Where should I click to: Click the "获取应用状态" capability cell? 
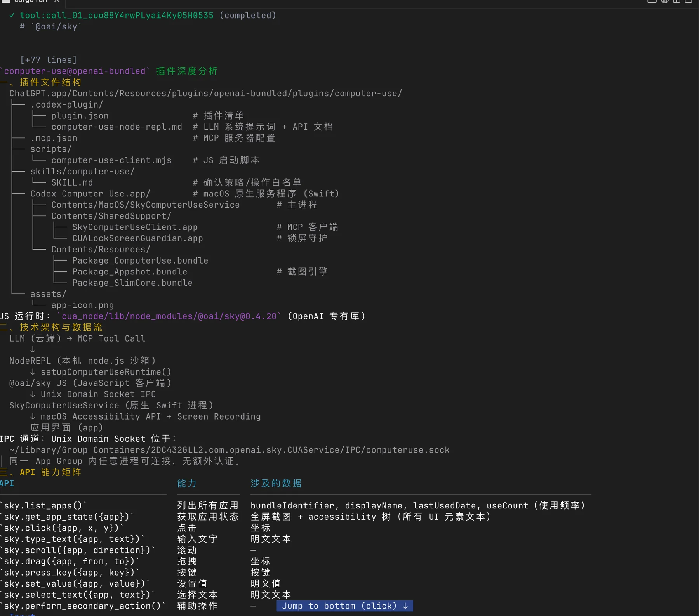tap(208, 517)
